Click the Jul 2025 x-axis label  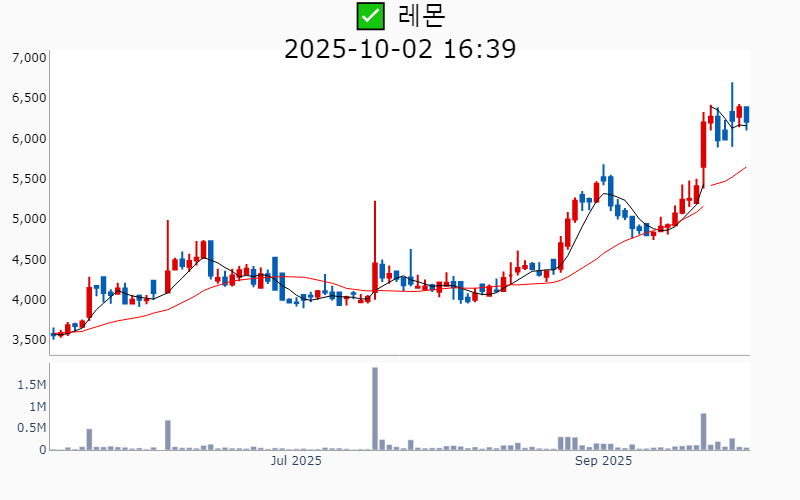click(296, 461)
